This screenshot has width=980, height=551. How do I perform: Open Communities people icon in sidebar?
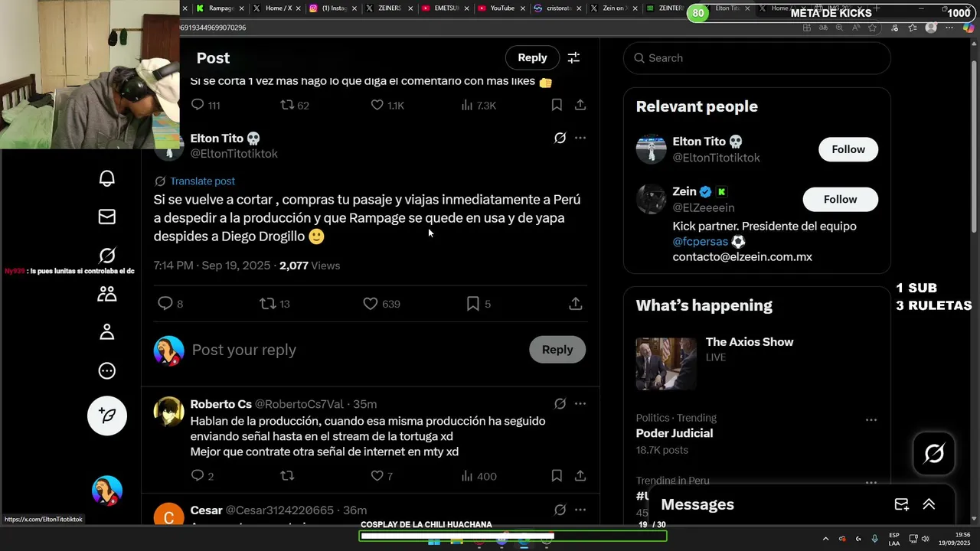107,294
